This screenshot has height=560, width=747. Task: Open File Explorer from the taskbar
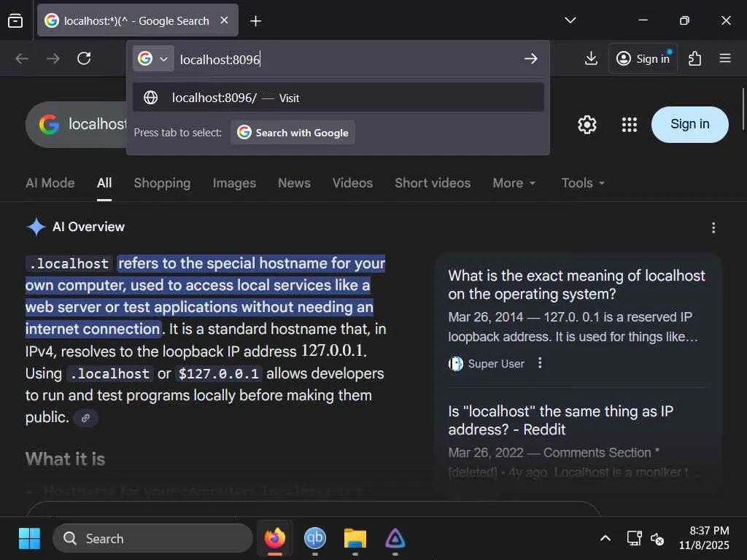[355, 539]
